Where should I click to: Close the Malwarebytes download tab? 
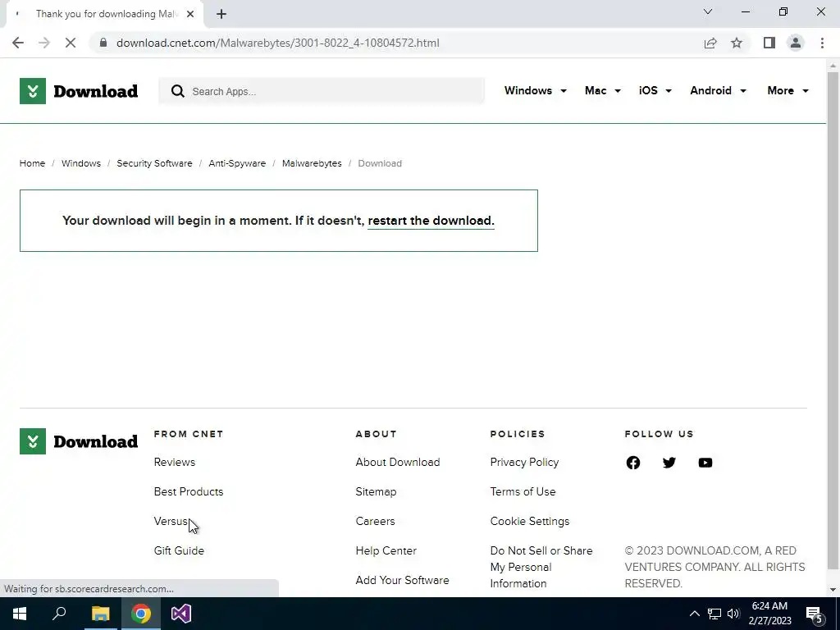[190, 14]
